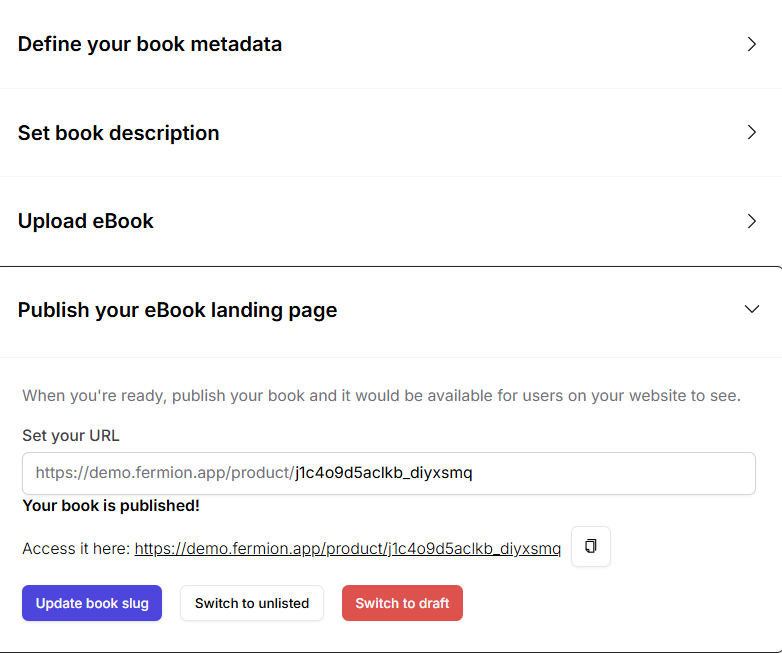Click the slug text j1c4o9d5aclkb_diyxsmq in URL field

click(383, 473)
